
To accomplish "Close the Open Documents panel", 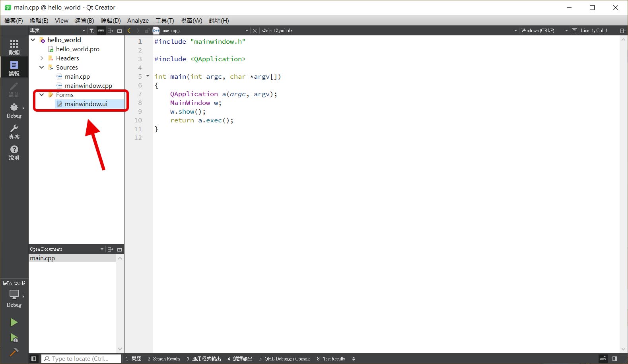I will pyautogui.click(x=119, y=249).
